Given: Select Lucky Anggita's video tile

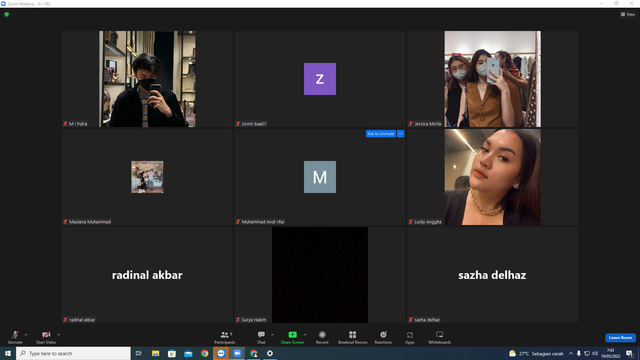Looking at the screenshot, I should click(x=492, y=177).
